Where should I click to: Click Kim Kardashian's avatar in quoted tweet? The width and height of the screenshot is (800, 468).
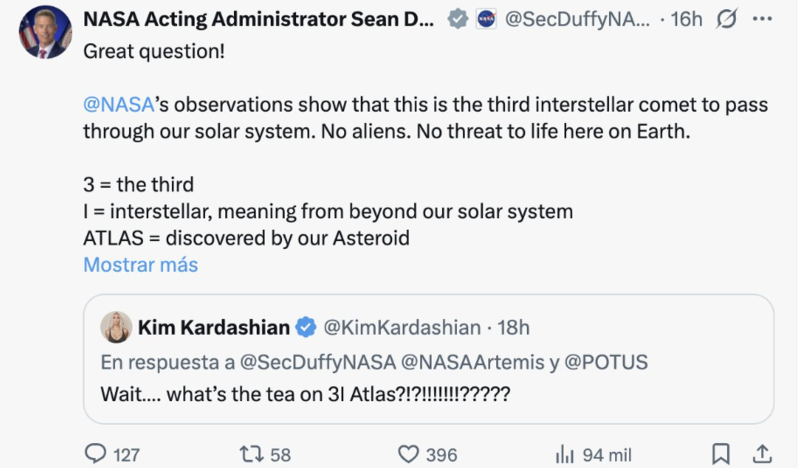point(115,327)
